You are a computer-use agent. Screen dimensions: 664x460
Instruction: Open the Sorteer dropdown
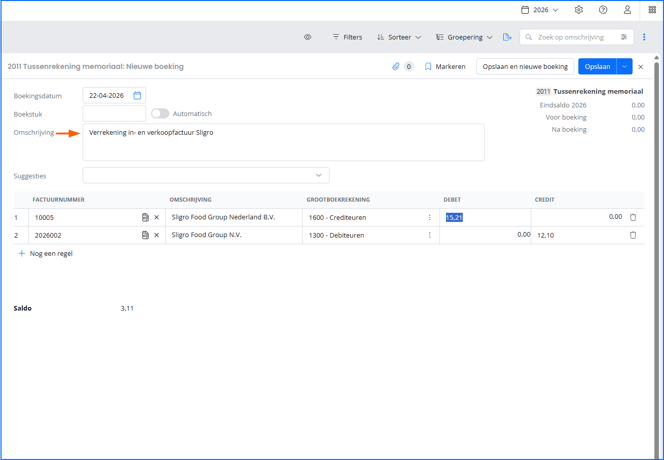399,37
